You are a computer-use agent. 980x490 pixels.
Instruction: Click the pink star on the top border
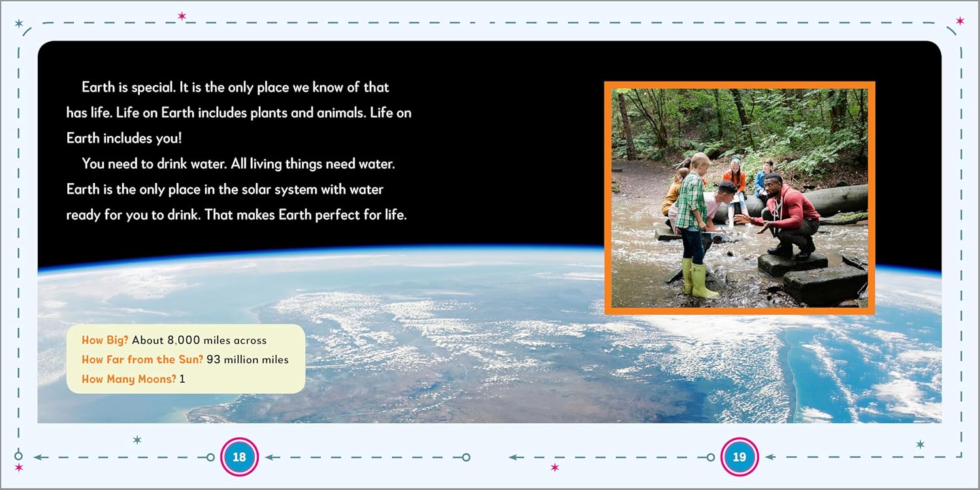pos(182,16)
